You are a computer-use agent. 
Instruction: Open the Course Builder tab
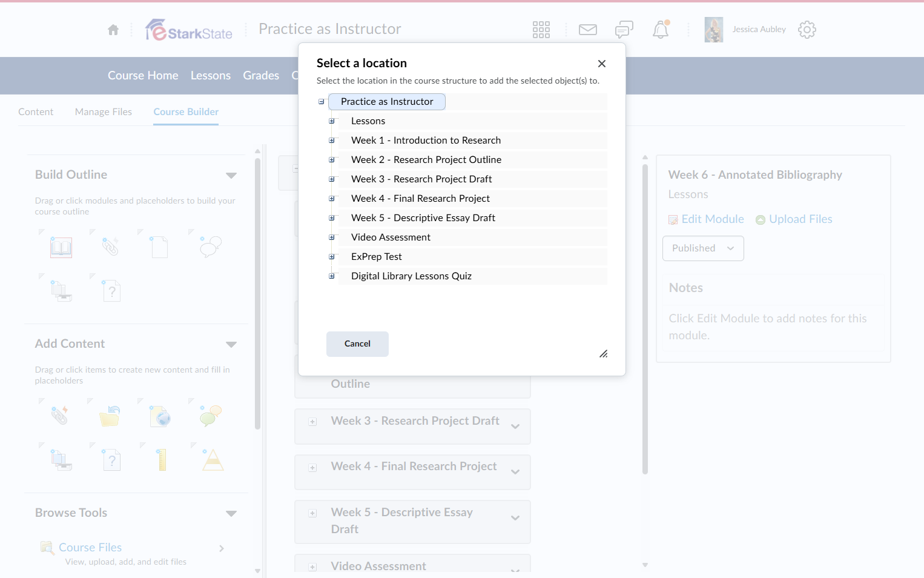(186, 112)
